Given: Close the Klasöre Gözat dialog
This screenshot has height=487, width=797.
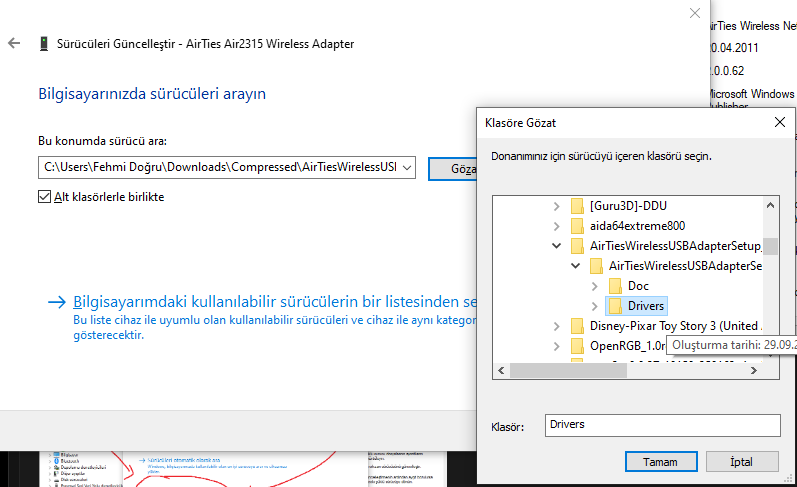Looking at the screenshot, I should (780, 122).
